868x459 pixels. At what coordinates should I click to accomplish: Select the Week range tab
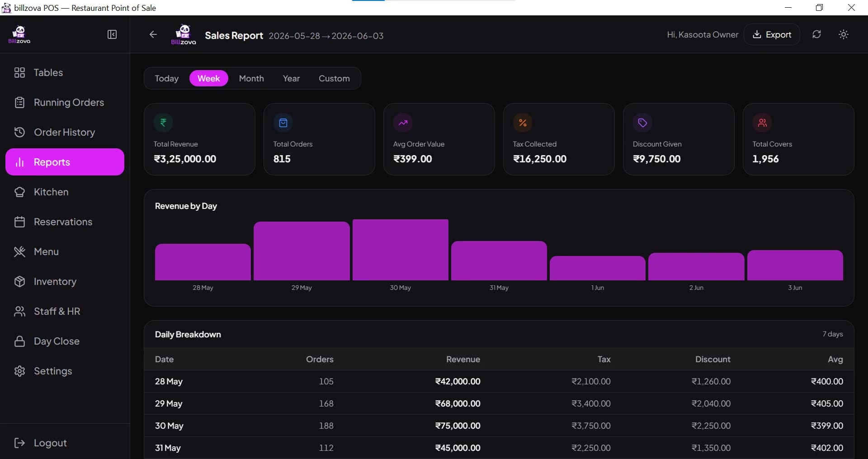click(208, 78)
